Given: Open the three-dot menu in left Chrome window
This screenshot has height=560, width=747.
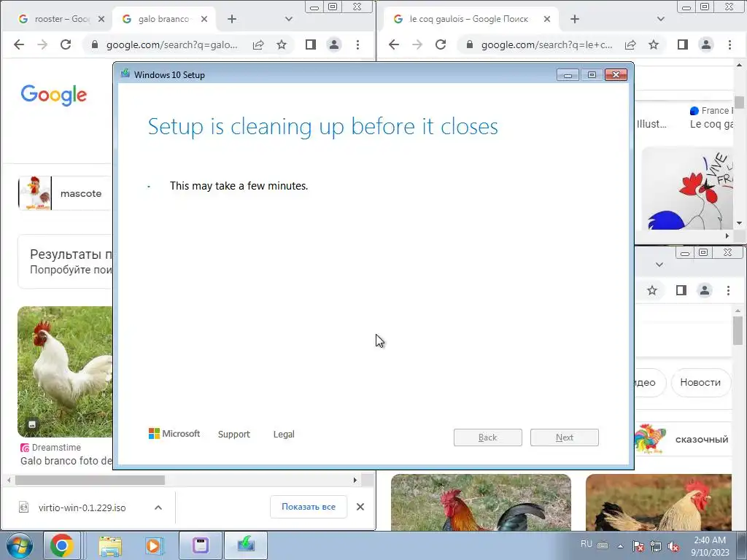Looking at the screenshot, I should click(357, 44).
